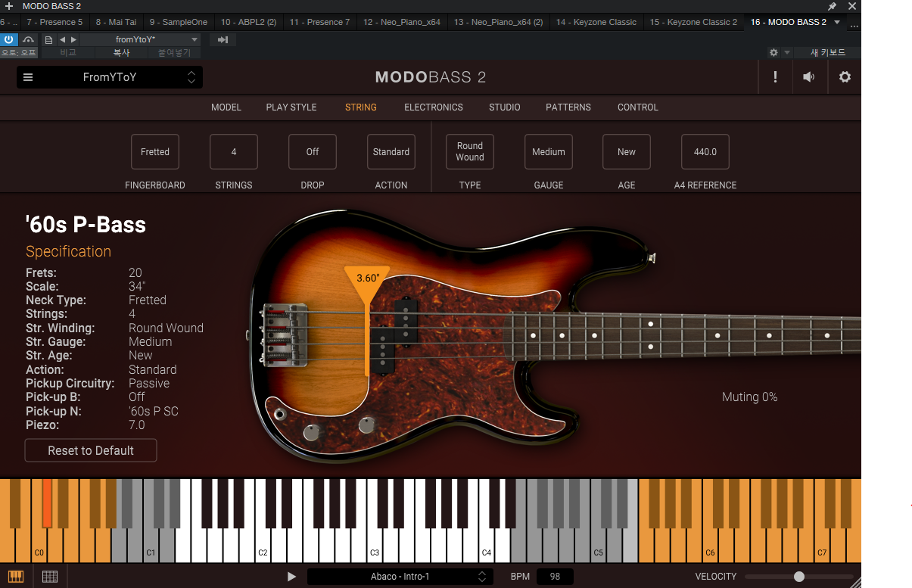The height and width of the screenshot is (588, 912).
Task: Open the overflow ellipsis tabs menu
Action: [x=854, y=24]
